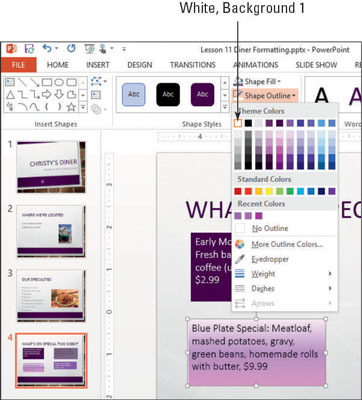Switch to the INSERT tab
Image resolution: width=362 pixels, height=400 pixels.
pyautogui.click(x=98, y=65)
